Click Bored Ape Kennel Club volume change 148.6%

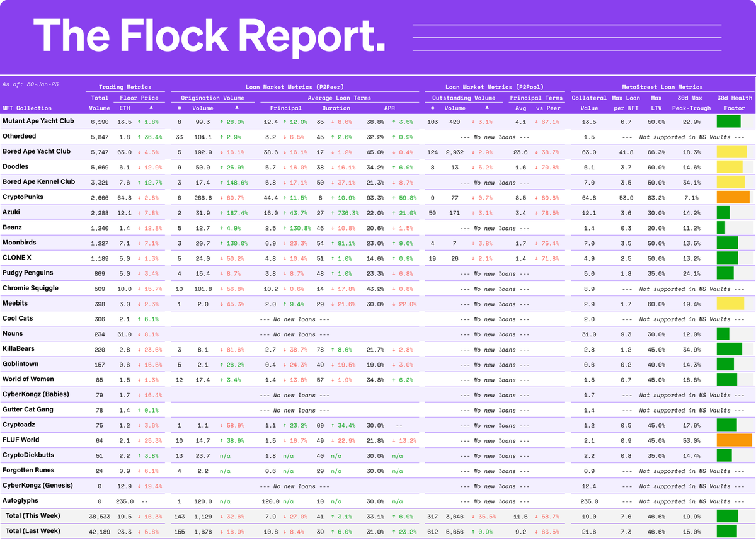tap(236, 182)
